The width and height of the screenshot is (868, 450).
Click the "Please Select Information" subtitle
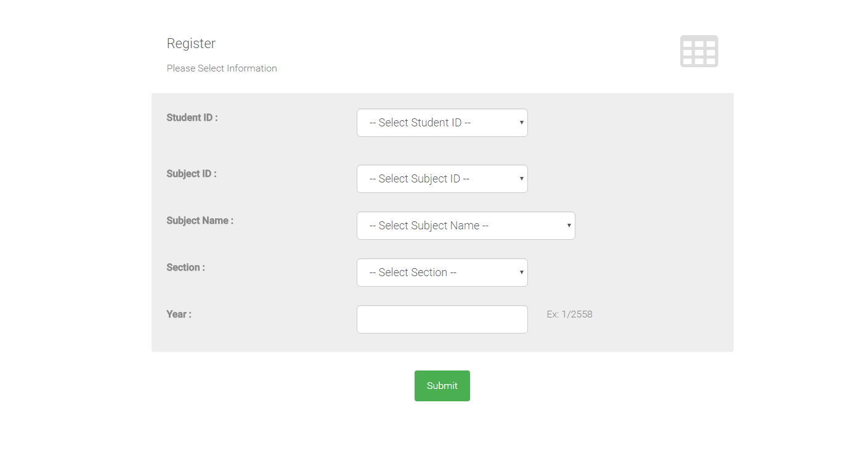[222, 68]
